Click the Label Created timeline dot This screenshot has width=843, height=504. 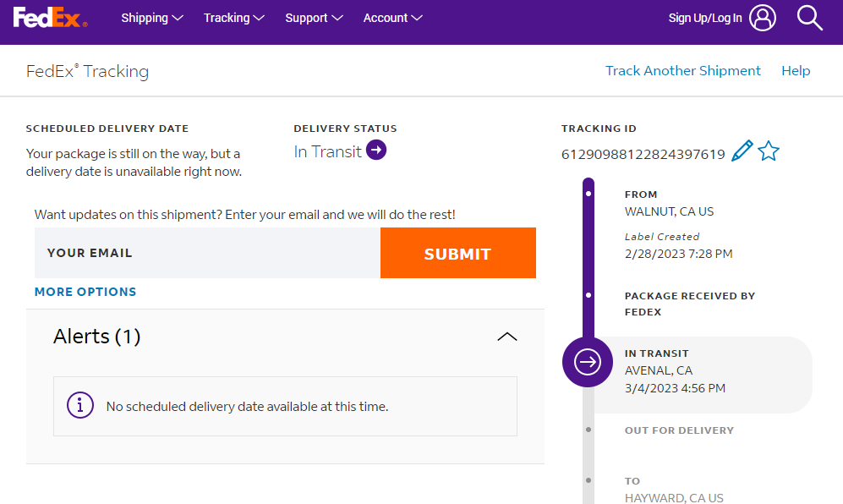coord(588,194)
